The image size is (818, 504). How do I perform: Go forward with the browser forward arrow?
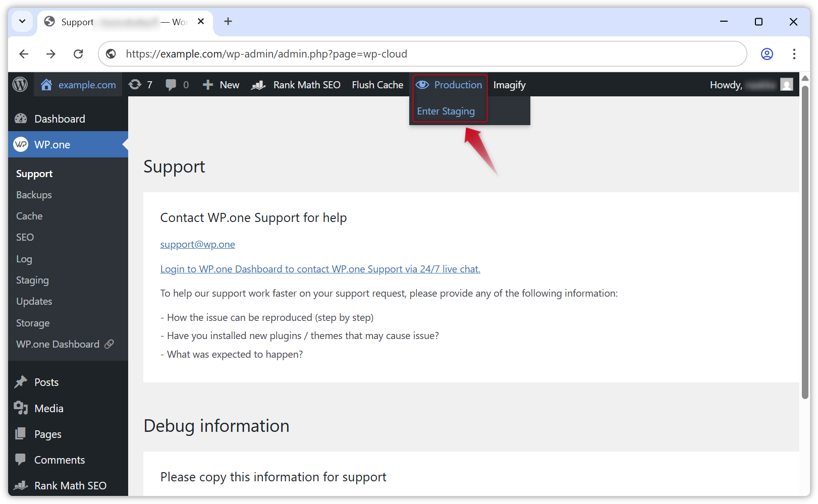[51, 54]
